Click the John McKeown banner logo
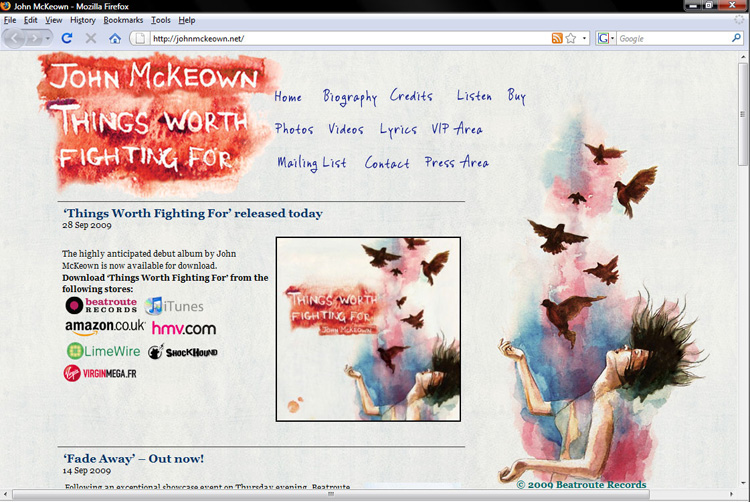750x502 pixels. [x=158, y=125]
